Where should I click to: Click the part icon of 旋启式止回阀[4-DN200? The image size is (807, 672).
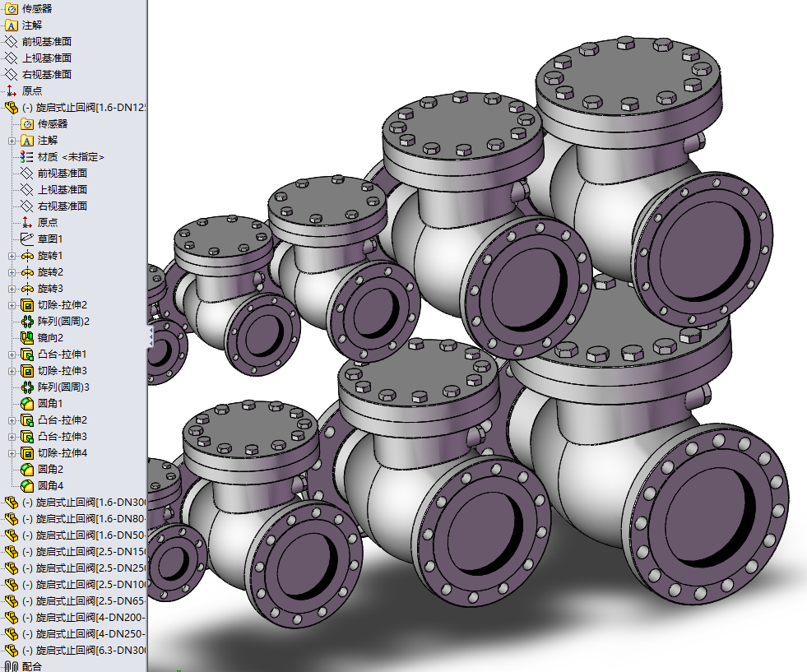[x=12, y=618]
